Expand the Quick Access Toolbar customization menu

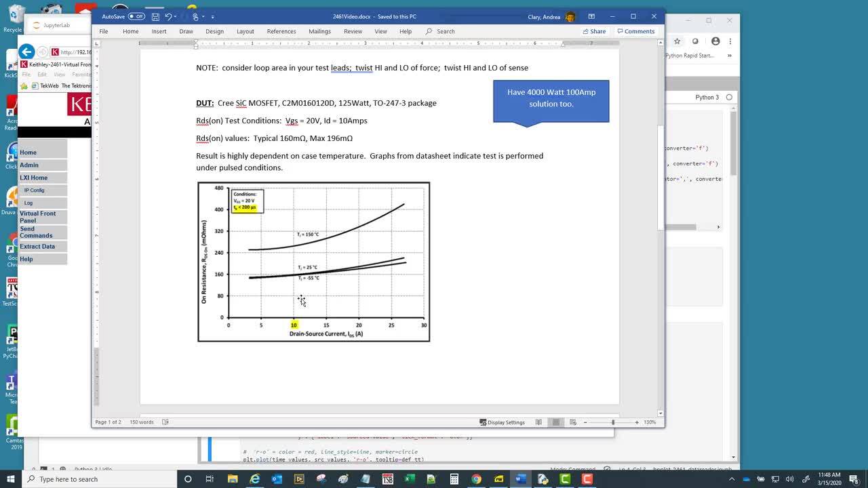(212, 16)
